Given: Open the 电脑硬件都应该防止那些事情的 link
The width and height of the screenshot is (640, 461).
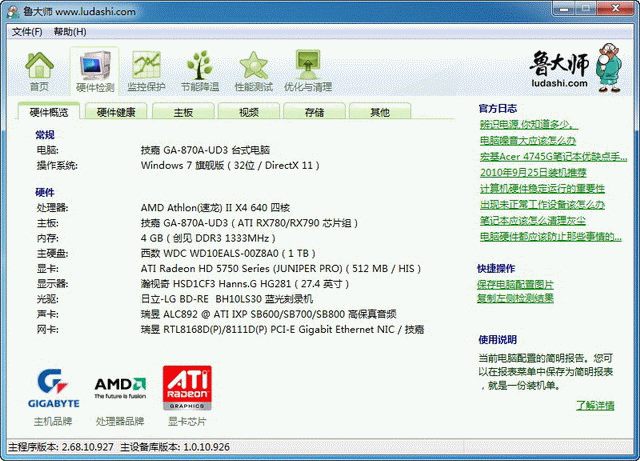Looking at the screenshot, I should pos(550,236).
